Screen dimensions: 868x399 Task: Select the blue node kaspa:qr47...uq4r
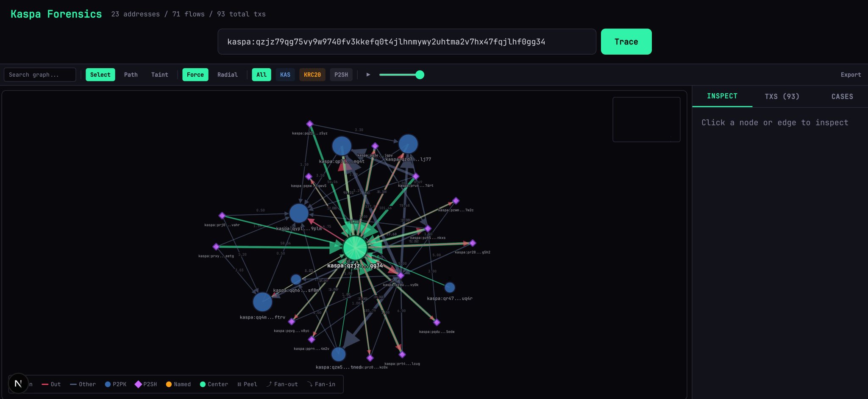coord(450,288)
